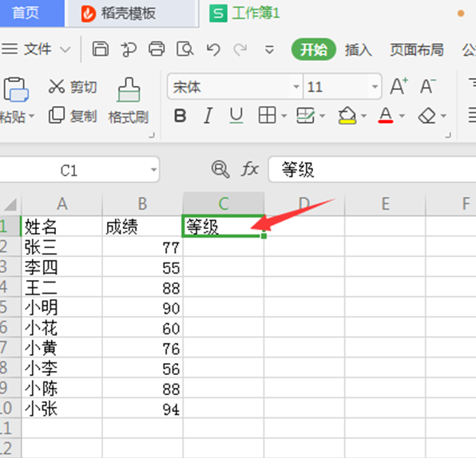This screenshot has width=476, height=458.
Task: Open the 宋体 font name dropdown
Action: pos(296,87)
